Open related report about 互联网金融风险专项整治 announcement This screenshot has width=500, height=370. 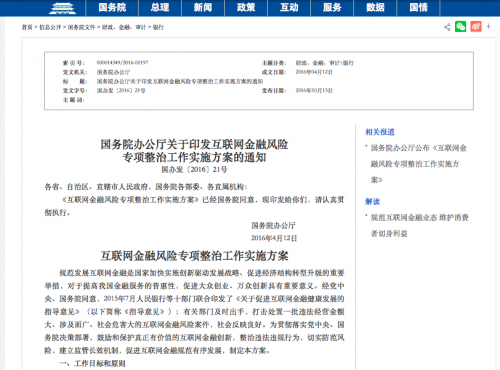(419, 164)
